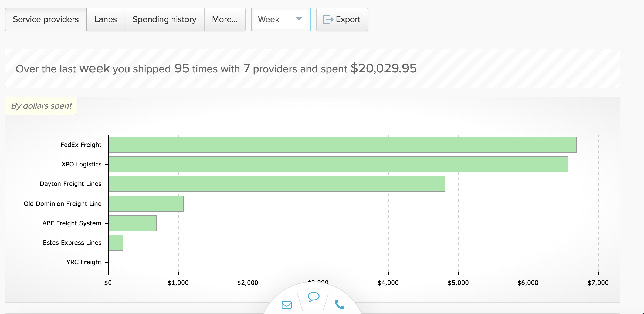Click the Estes Express Lines bar
Image resolution: width=644 pixels, height=314 pixels.
(x=116, y=243)
